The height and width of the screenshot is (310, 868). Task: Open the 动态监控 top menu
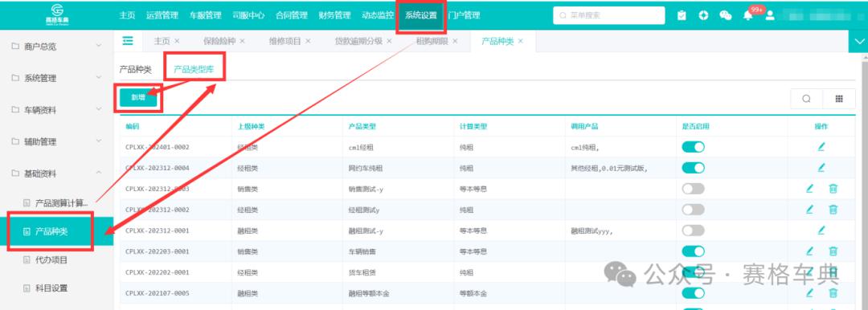tap(378, 15)
